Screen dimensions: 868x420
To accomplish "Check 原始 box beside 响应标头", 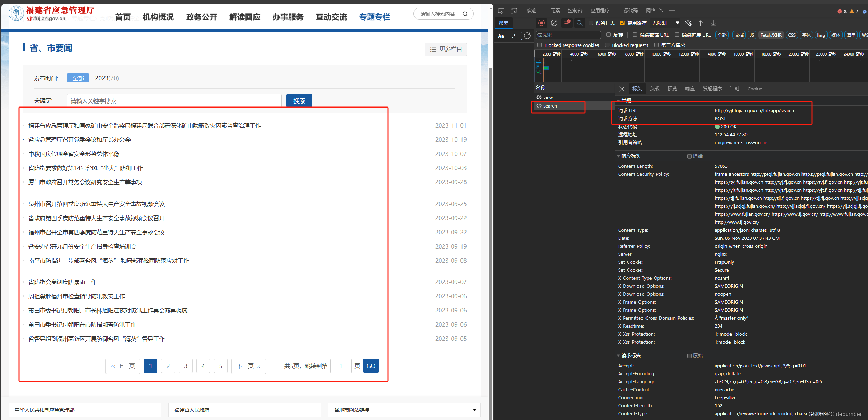I will click(689, 156).
